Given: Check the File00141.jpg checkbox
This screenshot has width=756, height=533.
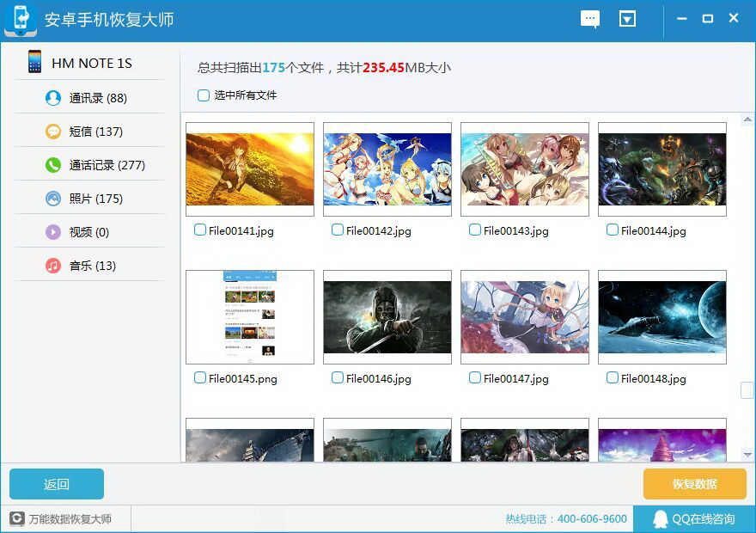Looking at the screenshot, I should (x=199, y=230).
